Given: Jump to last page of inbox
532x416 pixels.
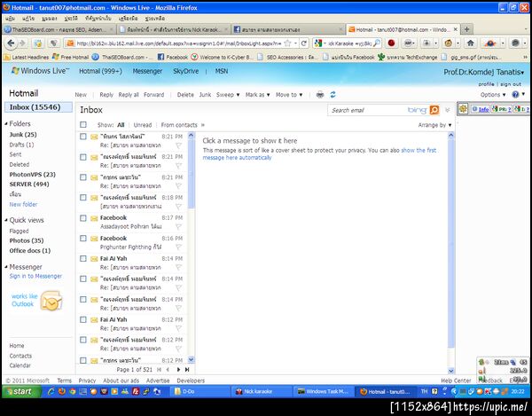Looking at the screenshot, I should [x=187, y=370].
